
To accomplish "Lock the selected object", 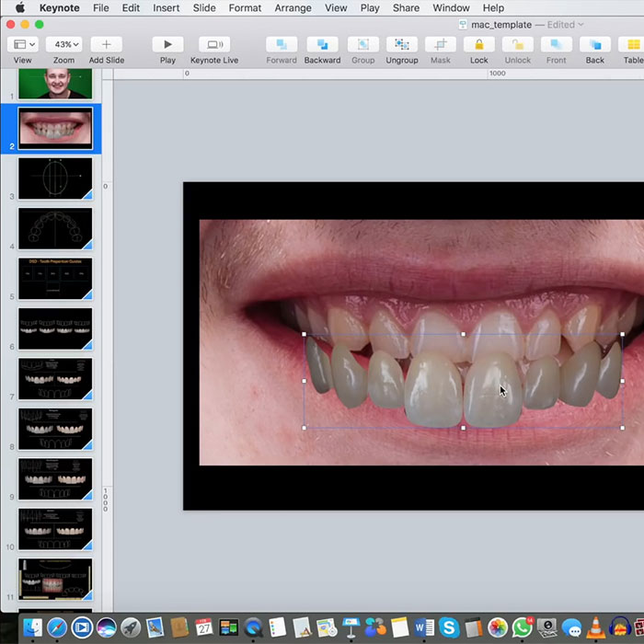I will [478, 45].
